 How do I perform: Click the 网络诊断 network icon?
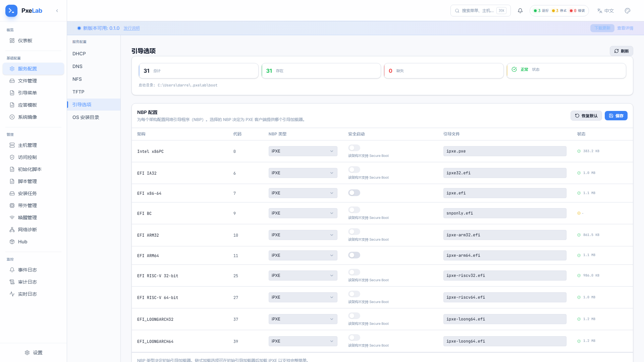pyautogui.click(x=12, y=230)
